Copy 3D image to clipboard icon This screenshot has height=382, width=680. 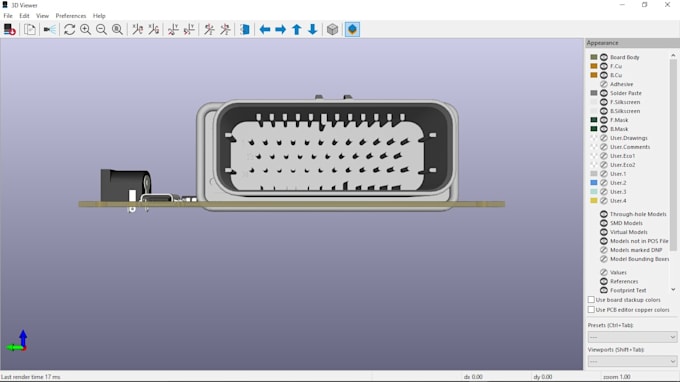pyautogui.click(x=30, y=29)
